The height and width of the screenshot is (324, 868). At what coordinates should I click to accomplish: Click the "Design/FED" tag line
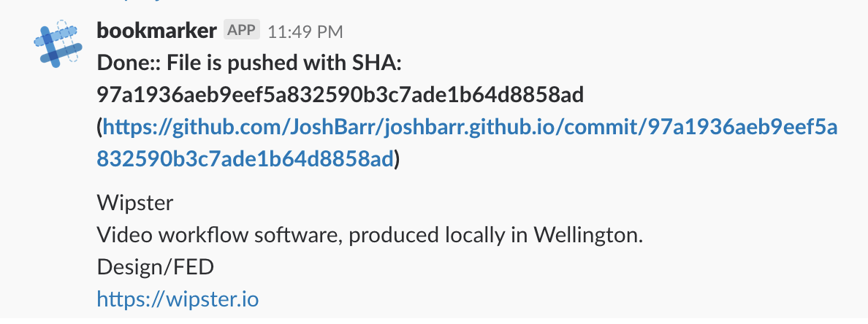(156, 267)
